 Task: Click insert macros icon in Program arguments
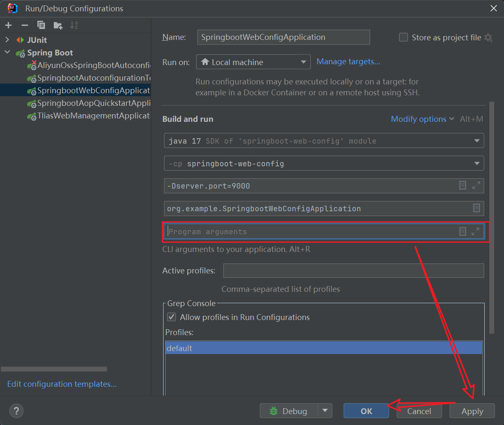(x=462, y=231)
